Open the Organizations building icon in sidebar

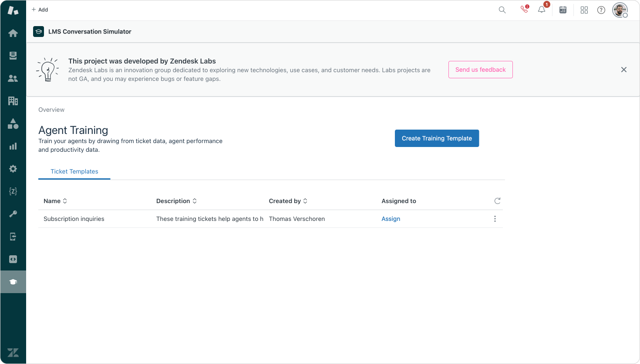pos(13,101)
